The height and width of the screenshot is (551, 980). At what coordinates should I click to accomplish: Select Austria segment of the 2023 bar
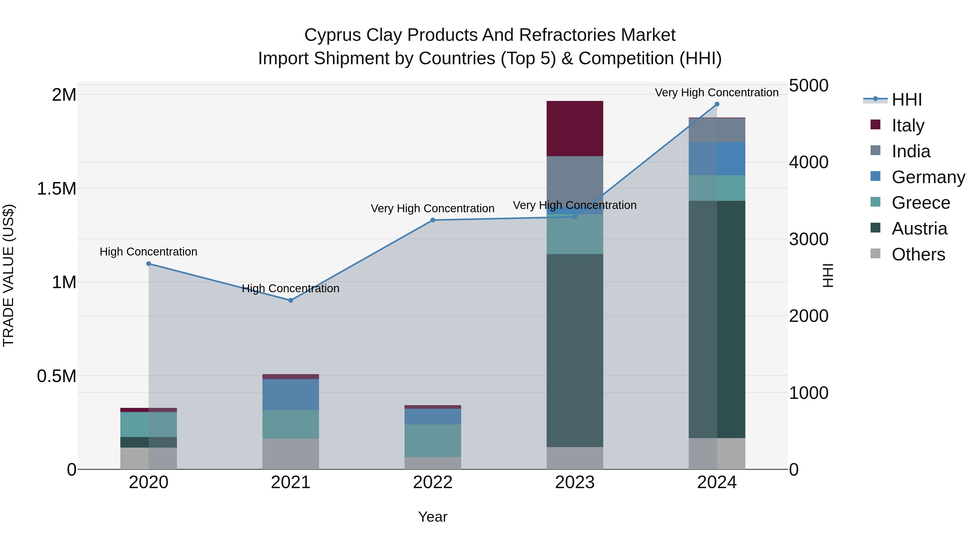point(575,351)
